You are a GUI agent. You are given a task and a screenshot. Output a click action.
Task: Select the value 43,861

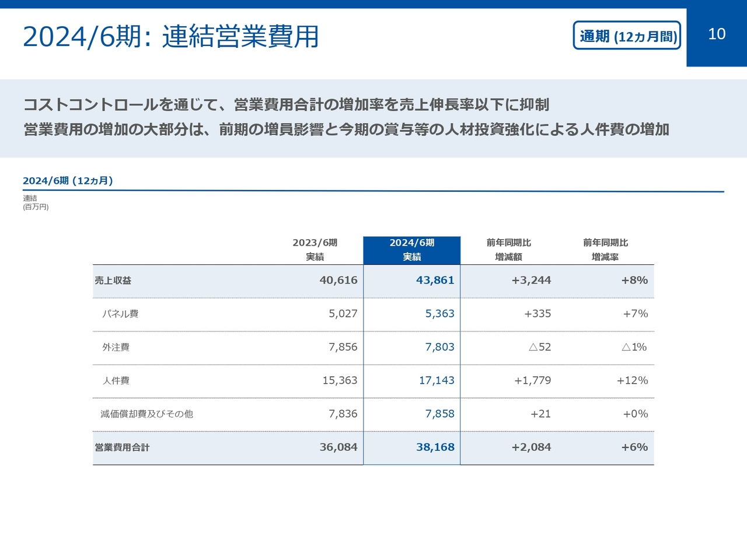coord(435,280)
